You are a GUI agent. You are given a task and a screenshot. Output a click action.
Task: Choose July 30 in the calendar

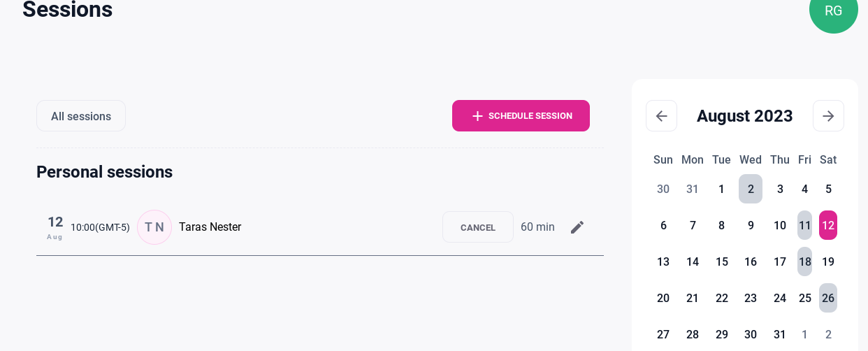(663, 189)
